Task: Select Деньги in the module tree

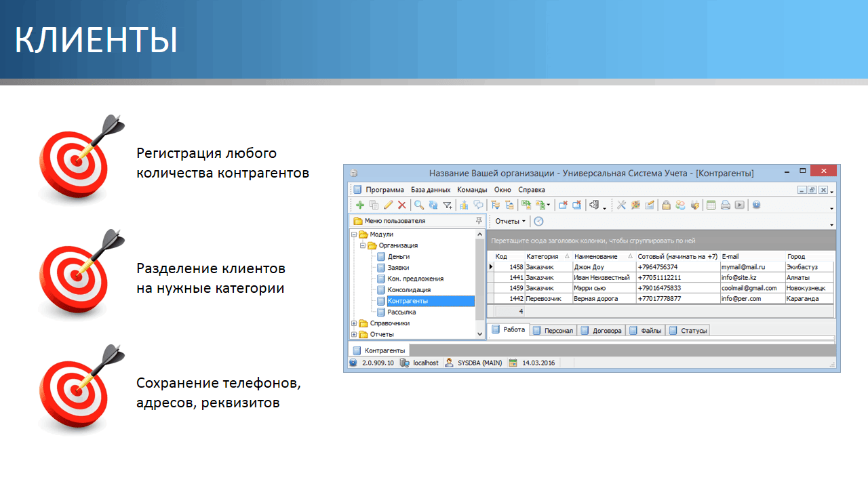Action: click(399, 256)
